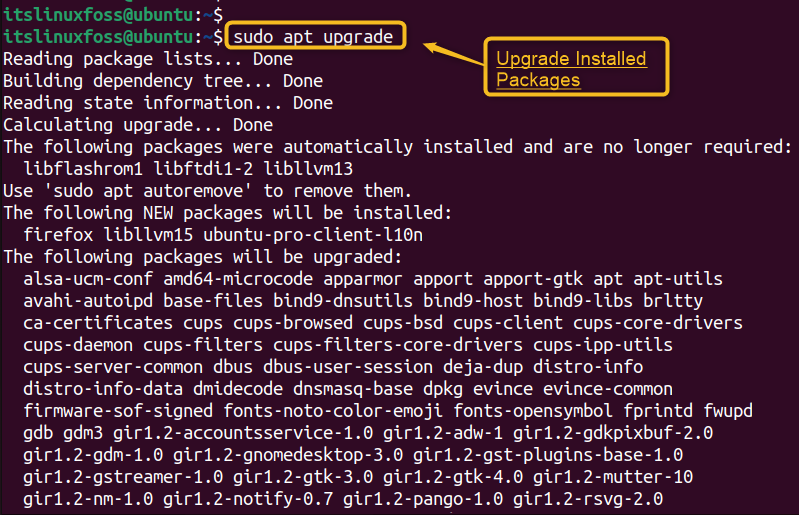Click 'Building dependency tree... Done' text
The width and height of the screenshot is (799, 515).
tap(163, 81)
